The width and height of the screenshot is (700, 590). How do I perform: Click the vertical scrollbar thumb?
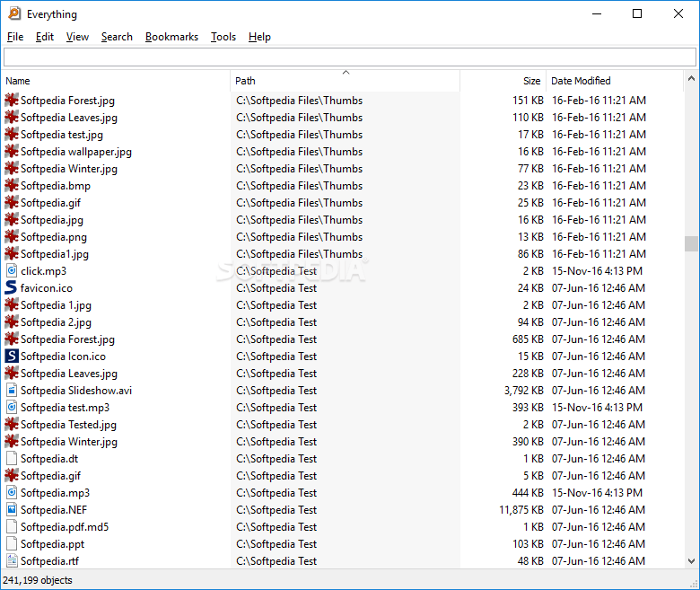pos(691,244)
